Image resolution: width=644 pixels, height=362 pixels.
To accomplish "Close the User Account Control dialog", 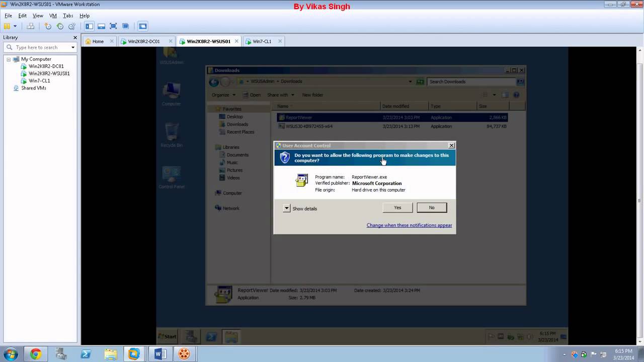I will (x=451, y=145).
